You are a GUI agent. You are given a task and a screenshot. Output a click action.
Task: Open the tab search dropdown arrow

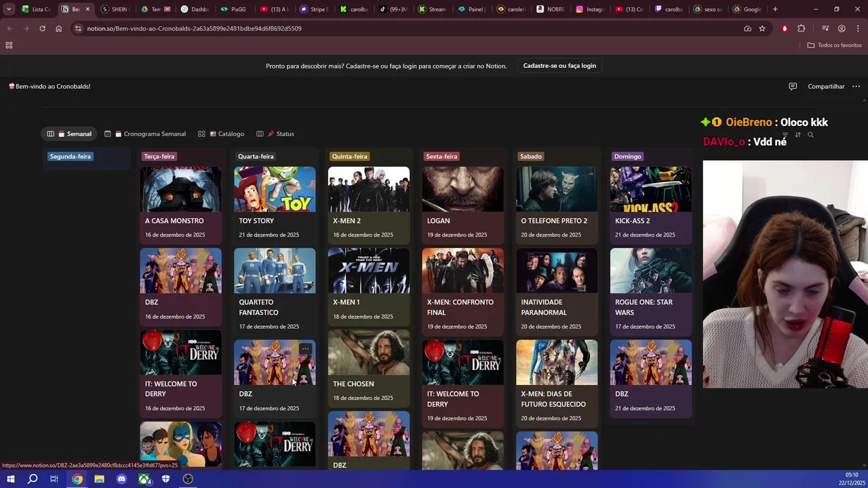[9, 9]
